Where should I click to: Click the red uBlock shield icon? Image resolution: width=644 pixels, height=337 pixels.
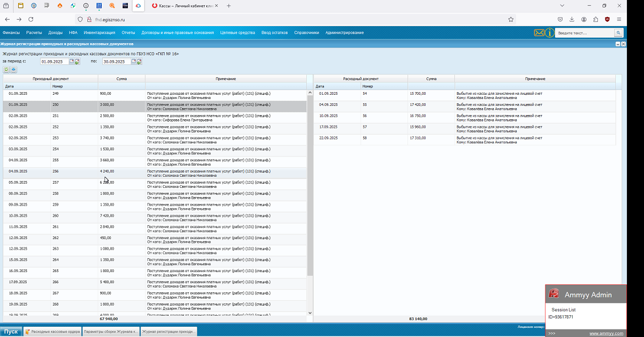pyautogui.click(x=607, y=19)
